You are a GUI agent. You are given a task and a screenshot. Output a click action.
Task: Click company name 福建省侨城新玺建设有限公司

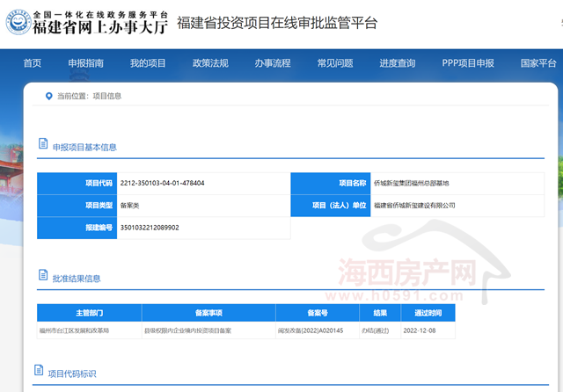414,206
